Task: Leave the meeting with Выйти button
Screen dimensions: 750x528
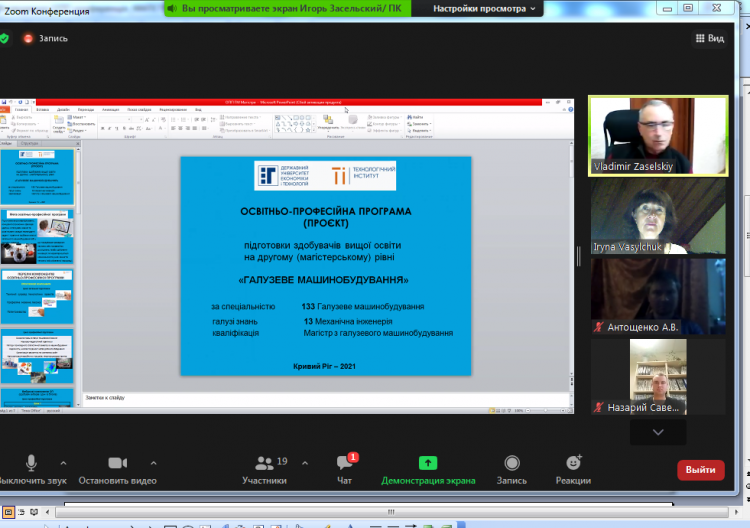Action: 700,470
